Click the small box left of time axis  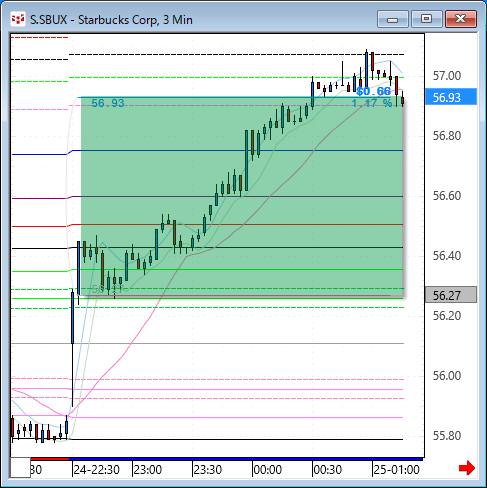tap(20, 468)
